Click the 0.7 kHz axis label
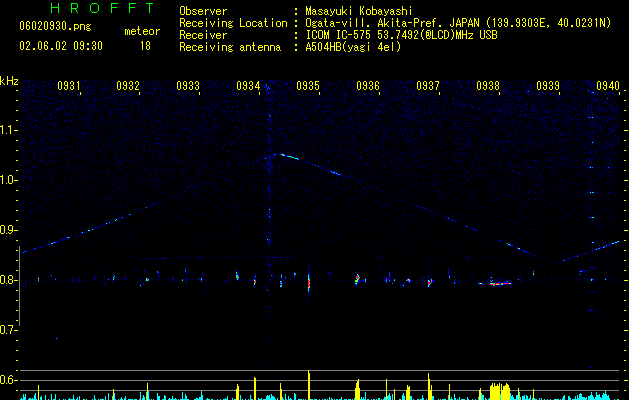This screenshot has width=629, height=400. point(9,330)
